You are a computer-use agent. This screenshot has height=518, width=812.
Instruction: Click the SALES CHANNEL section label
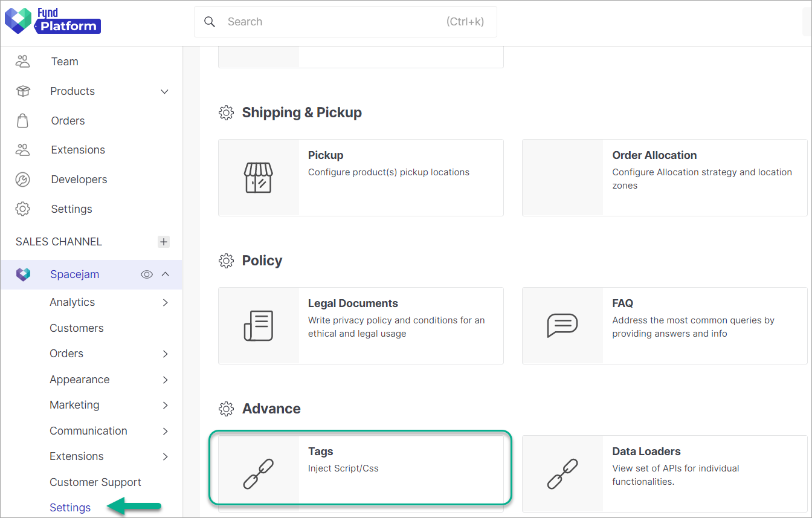pos(59,242)
